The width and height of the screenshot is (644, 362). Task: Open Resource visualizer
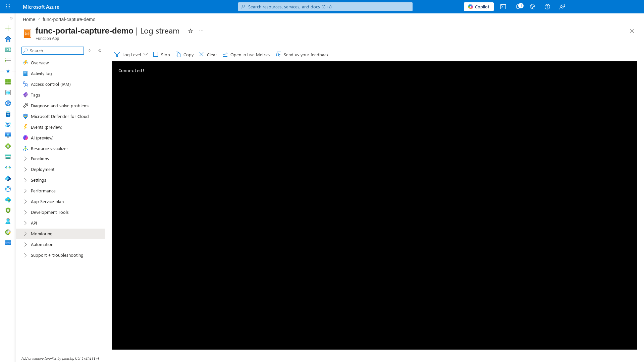(60, 148)
